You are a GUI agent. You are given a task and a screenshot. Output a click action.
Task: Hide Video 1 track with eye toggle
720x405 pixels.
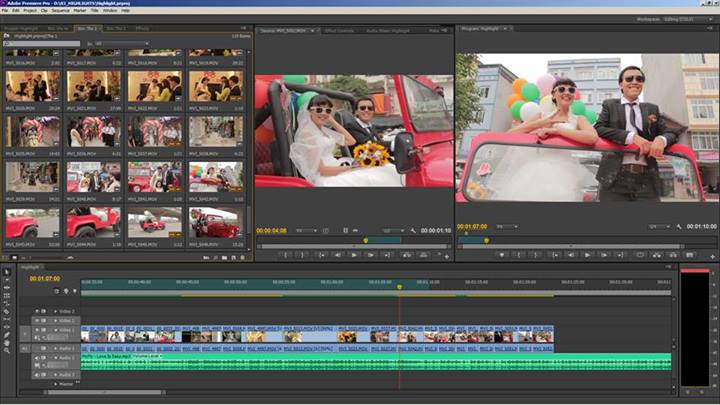(38, 329)
